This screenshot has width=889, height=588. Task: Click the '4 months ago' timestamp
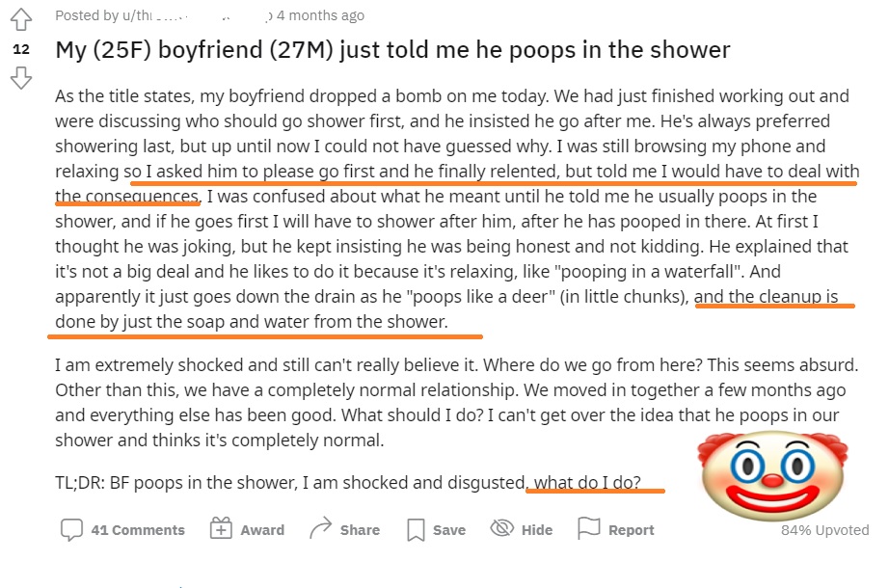pyautogui.click(x=321, y=15)
